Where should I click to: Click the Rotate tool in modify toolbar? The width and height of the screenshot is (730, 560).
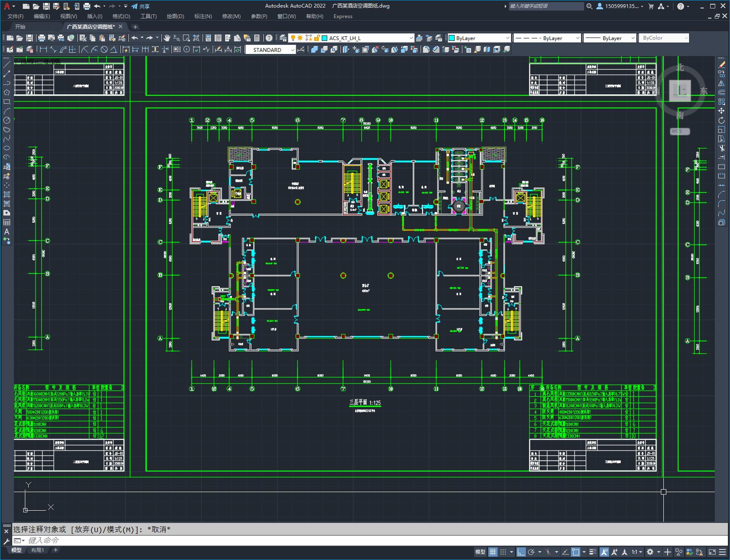pos(722,120)
